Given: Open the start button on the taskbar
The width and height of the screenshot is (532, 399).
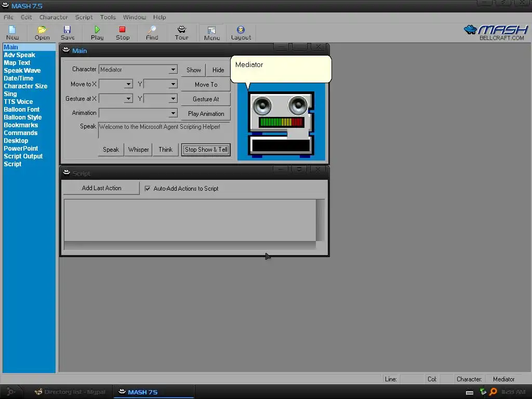Looking at the screenshot, I should 11,392.
